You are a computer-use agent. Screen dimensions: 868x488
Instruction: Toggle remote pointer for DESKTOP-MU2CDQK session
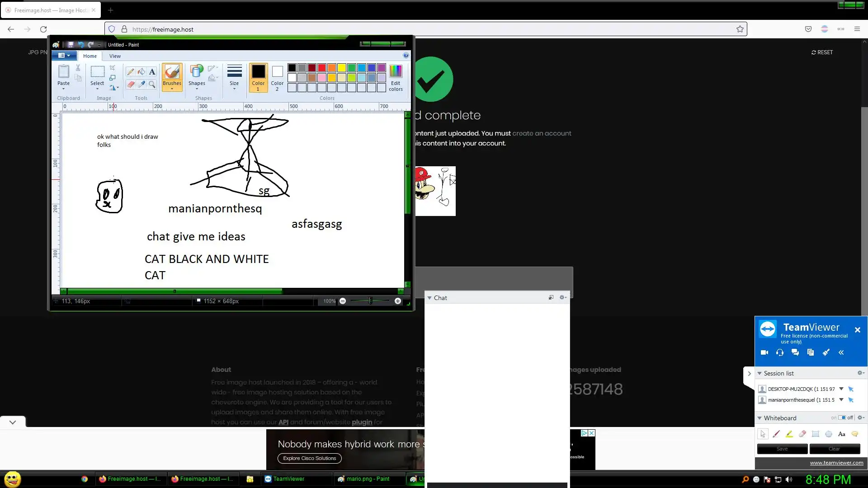point(851,389)
